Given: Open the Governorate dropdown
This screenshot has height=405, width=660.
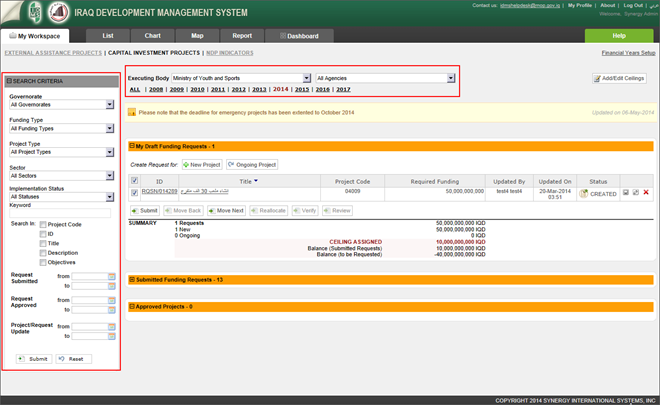Looking at the screenshot, I should point(62,104).
